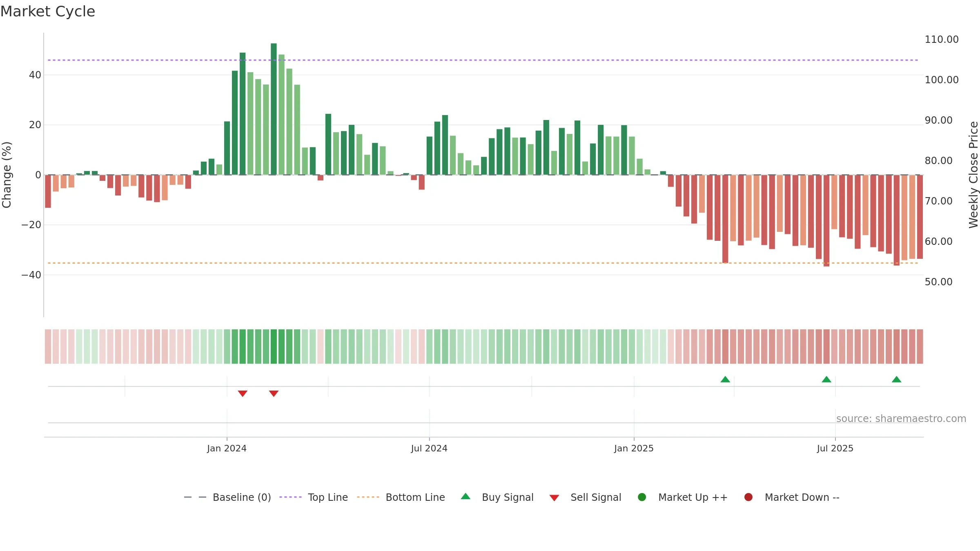This screenshot has height=551, width=980.
Task: Toggle the Baseline (0) legend label
Action: point(242,498)
